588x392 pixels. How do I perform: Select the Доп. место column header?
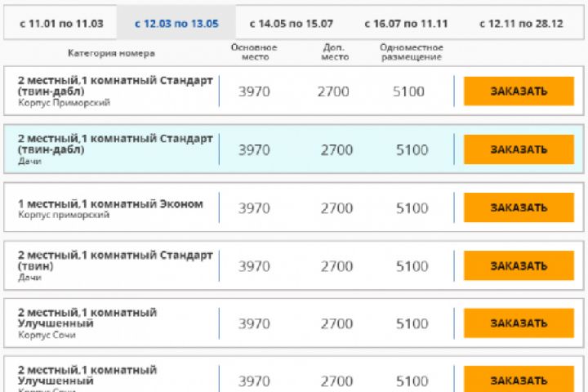point(336,52)
